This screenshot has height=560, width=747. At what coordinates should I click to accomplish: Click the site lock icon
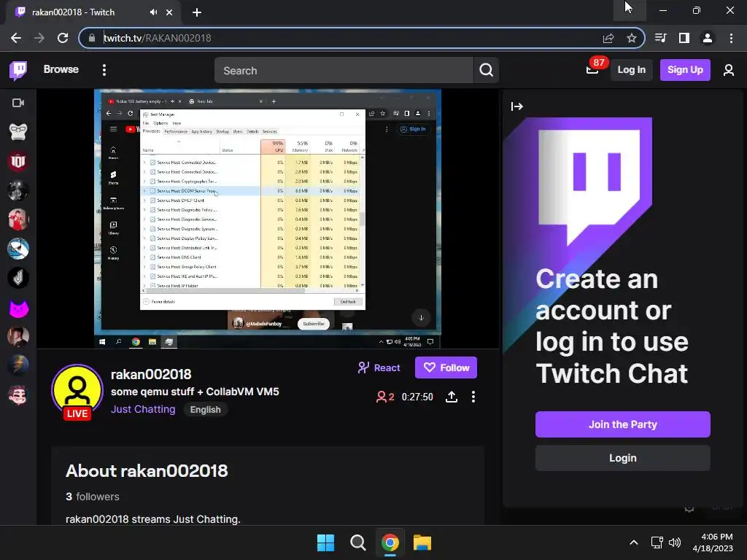(x=92, y=38)
